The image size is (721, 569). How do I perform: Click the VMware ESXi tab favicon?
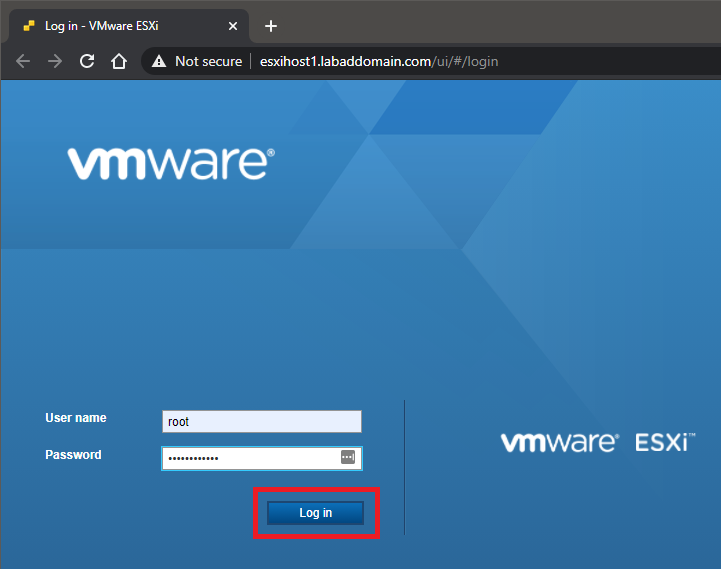coord(29,26)
